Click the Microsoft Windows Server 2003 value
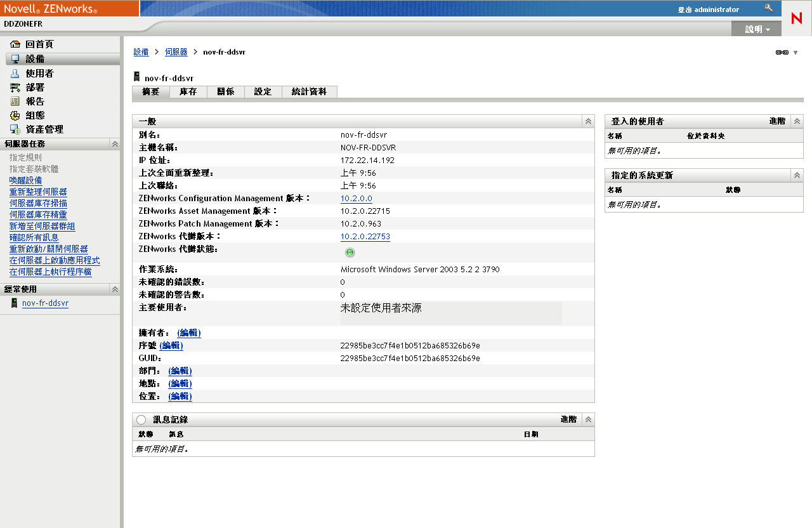 pyautogui.click(x=420, y=270)
